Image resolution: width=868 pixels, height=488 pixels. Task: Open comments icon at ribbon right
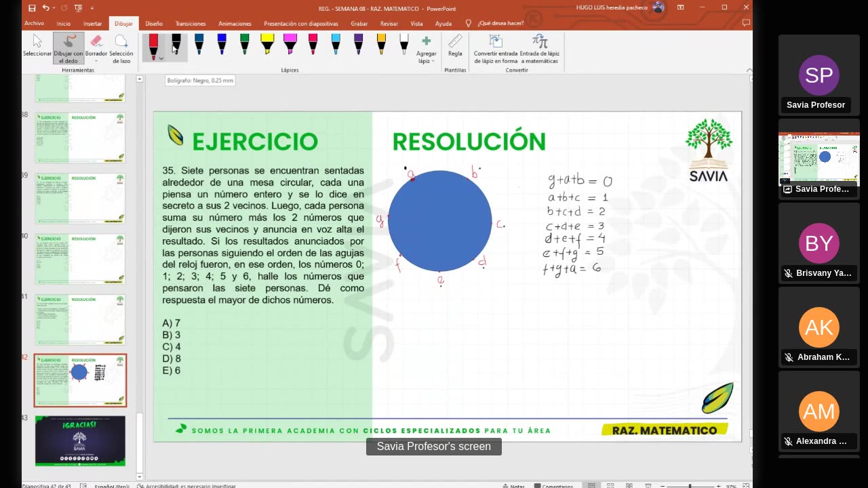(746, 23)
